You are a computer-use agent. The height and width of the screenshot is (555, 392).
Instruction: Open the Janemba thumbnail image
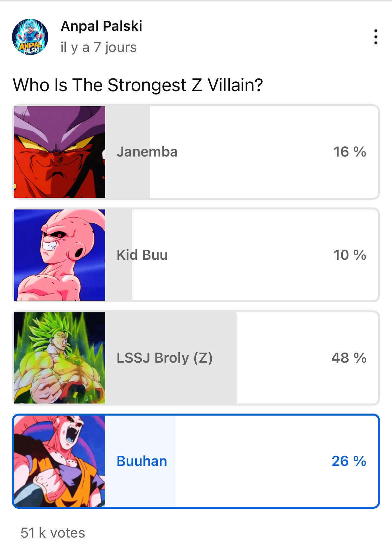pos(60,152)
